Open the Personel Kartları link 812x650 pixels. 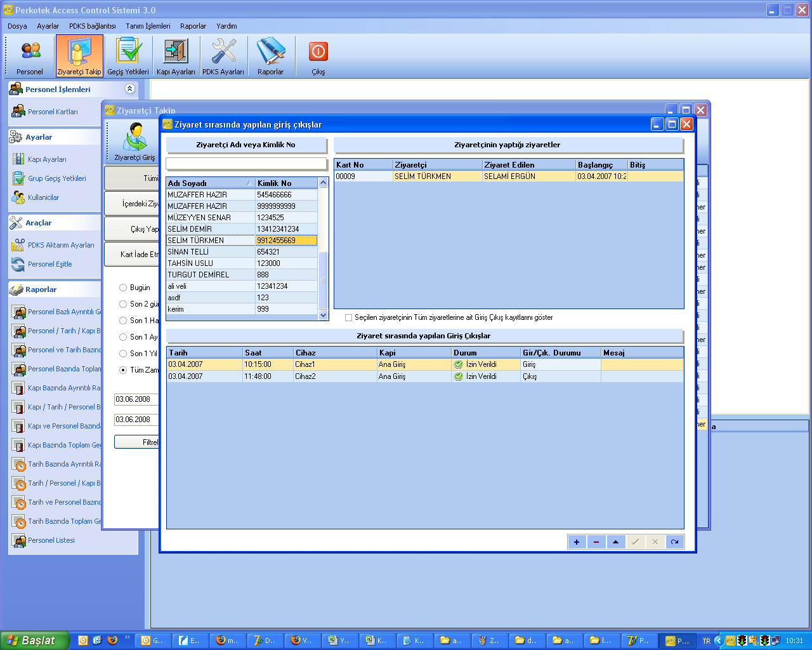(53, 112)
